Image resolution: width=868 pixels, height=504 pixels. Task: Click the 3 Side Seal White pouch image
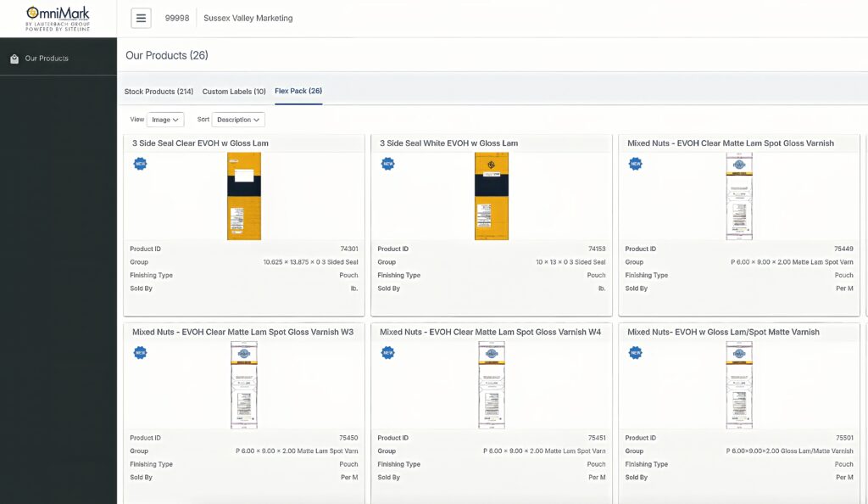[492, 197]
